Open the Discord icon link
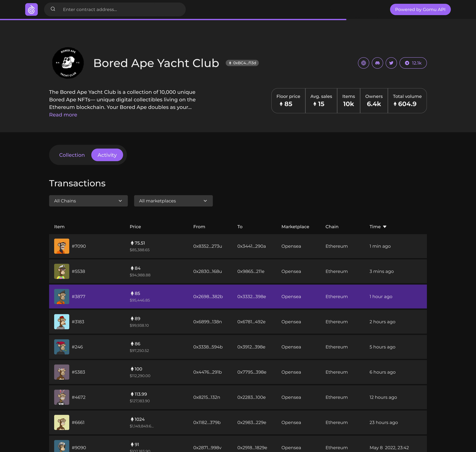 [377, 63]
